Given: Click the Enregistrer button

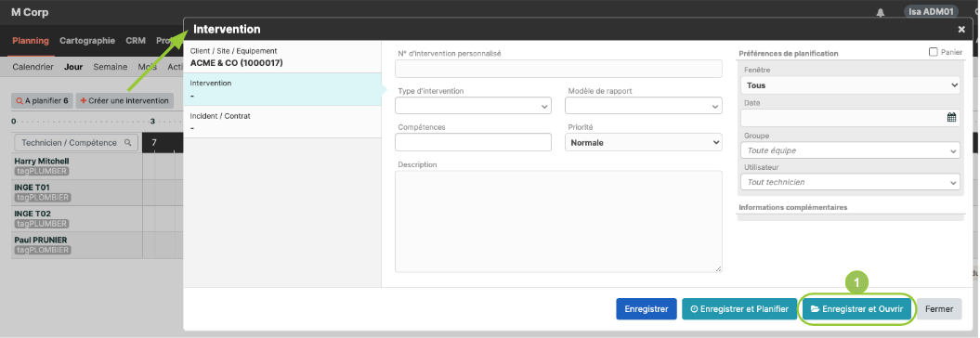Looking at the screenshot, I should (647, 308).
